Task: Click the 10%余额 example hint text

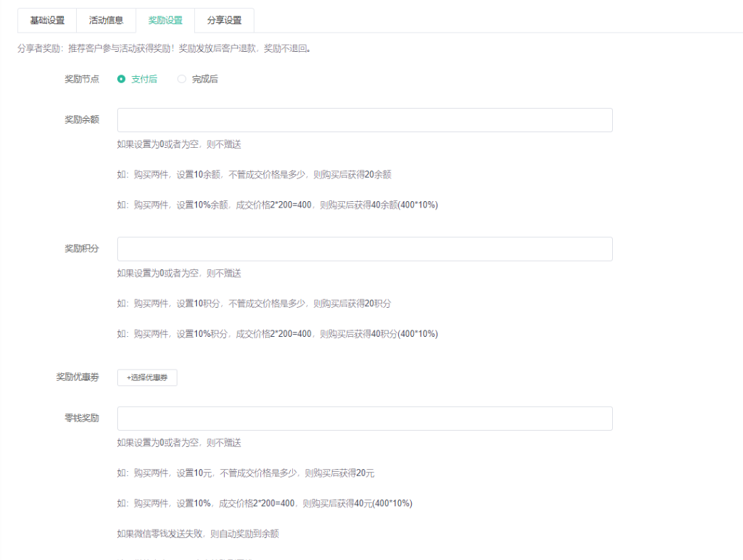Action: 277,205
